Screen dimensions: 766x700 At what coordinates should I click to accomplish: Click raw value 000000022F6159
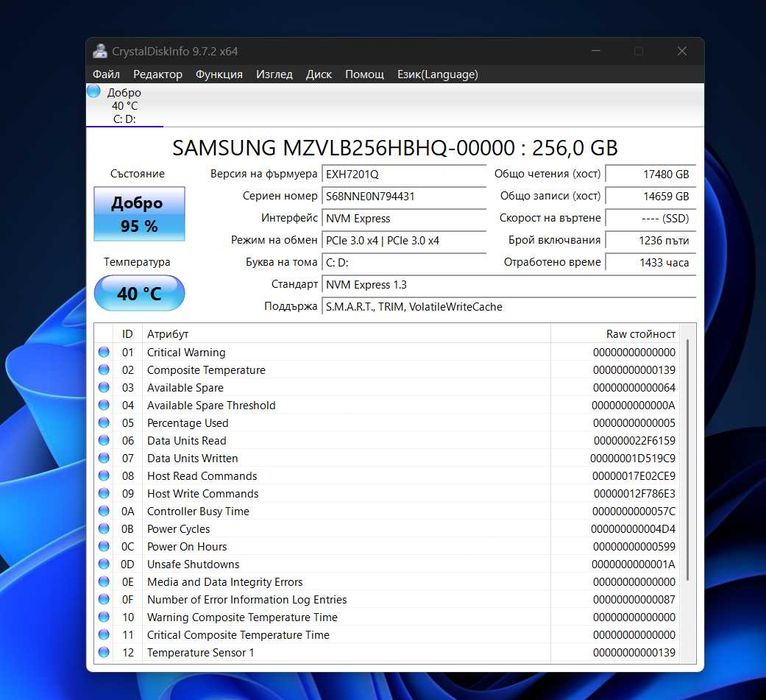[x=635, y=440]
